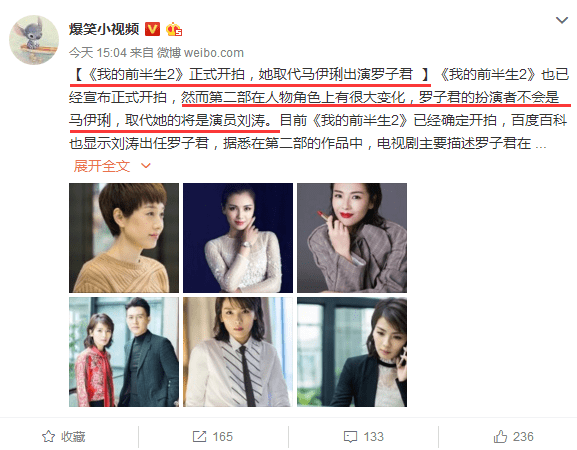
Task: Open thumbnail of woman holding red lipstick
Action: [352, 238]
